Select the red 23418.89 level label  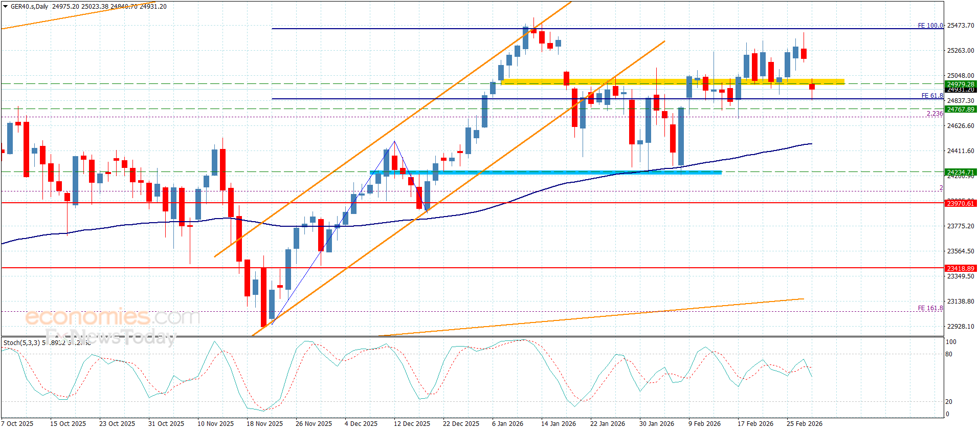tap(961, 268)
